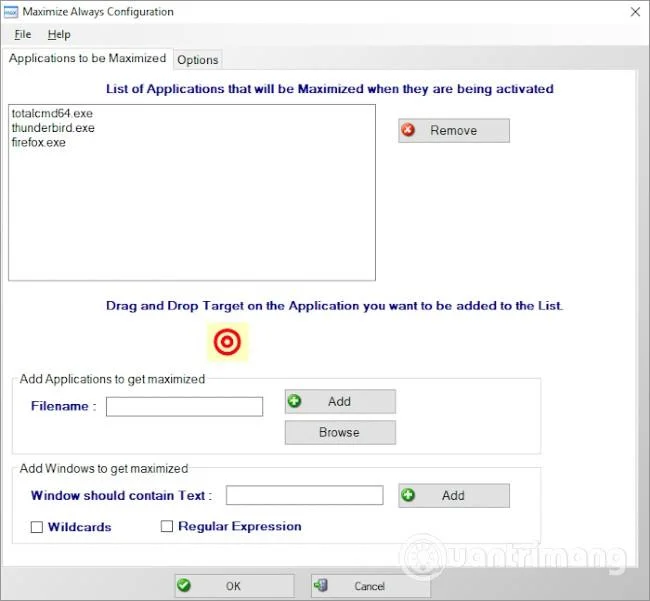Confirm with the OK button

point(235,586)
